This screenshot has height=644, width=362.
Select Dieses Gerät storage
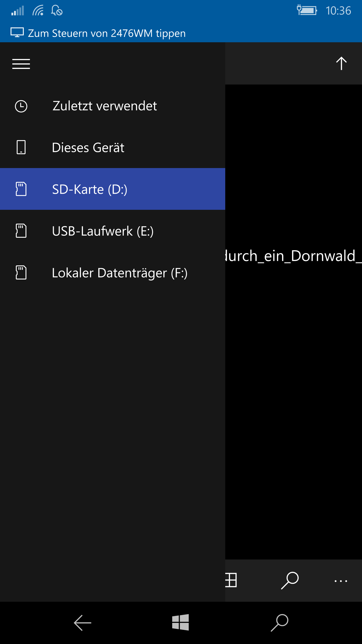pos(113,147)
